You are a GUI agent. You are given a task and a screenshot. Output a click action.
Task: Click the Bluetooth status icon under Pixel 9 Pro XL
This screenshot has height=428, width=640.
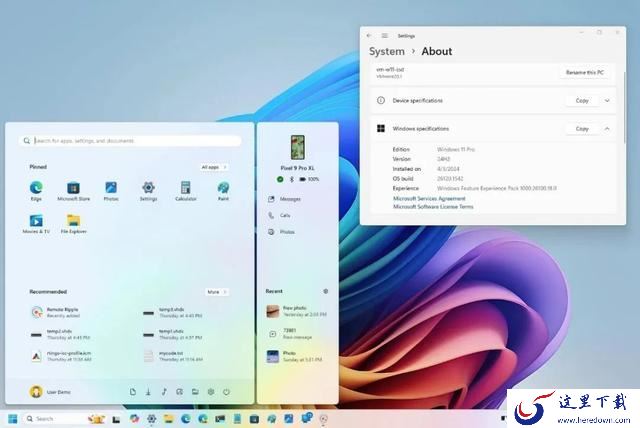[x=291, y=179]
